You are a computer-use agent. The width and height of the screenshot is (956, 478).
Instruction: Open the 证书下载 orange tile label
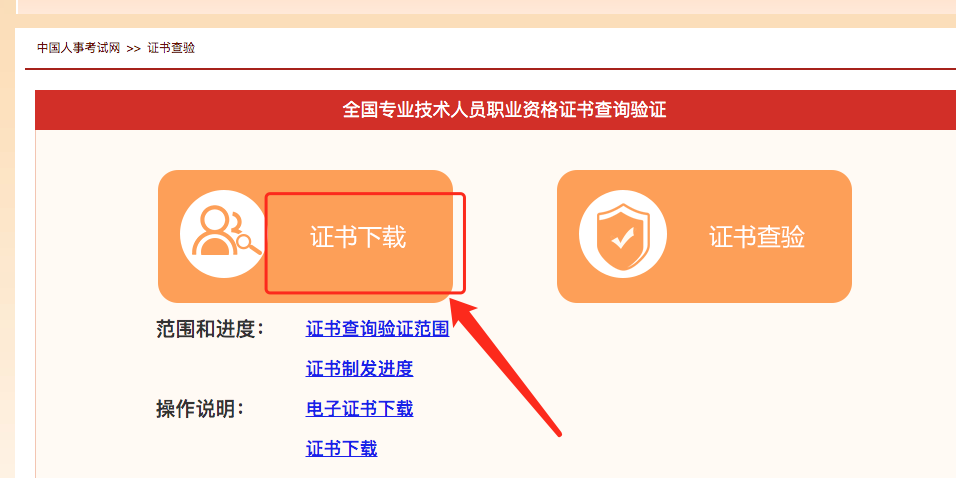pyautogui.click(x=358, y=237)
